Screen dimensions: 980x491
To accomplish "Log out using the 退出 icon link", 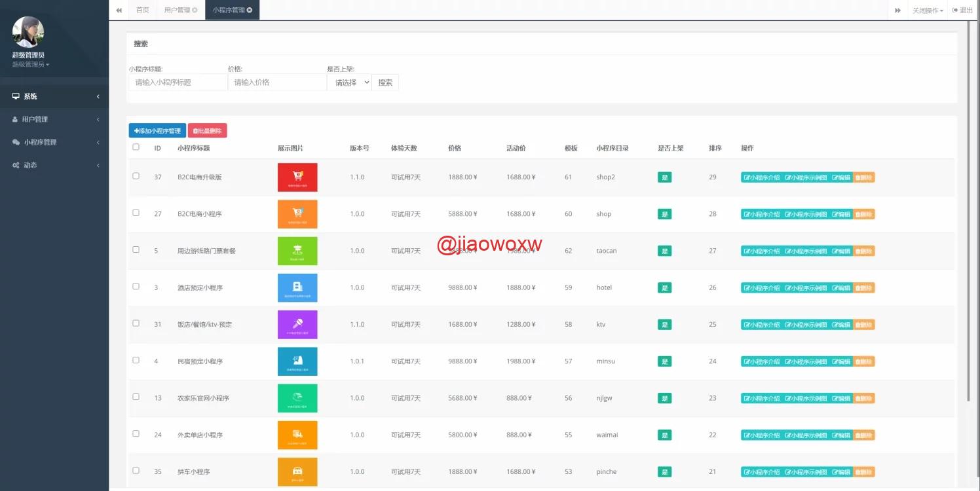I will (x=962, y=10).
